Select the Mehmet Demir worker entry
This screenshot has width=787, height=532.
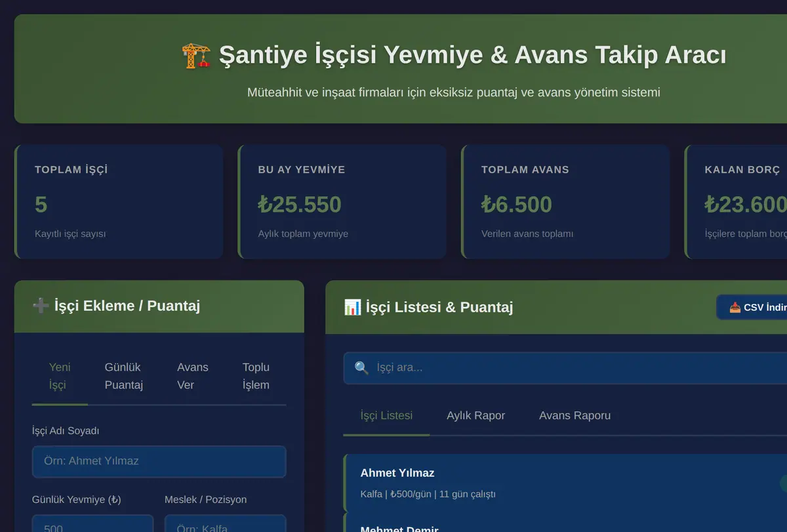[x=565, y=523]
